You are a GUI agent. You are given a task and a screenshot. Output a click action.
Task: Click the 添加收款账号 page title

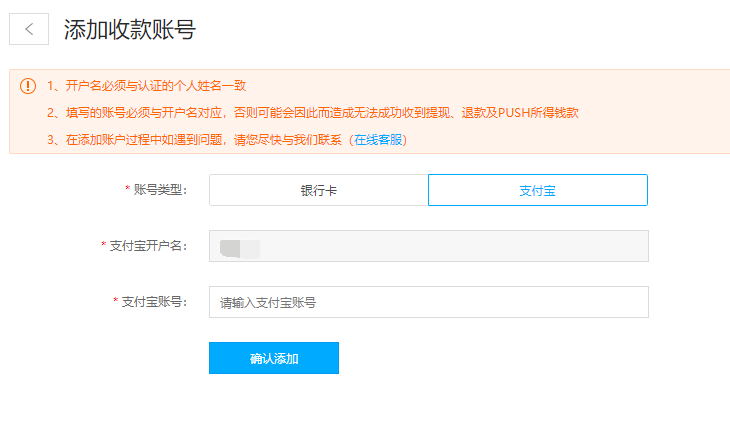[x=129, y=30]
